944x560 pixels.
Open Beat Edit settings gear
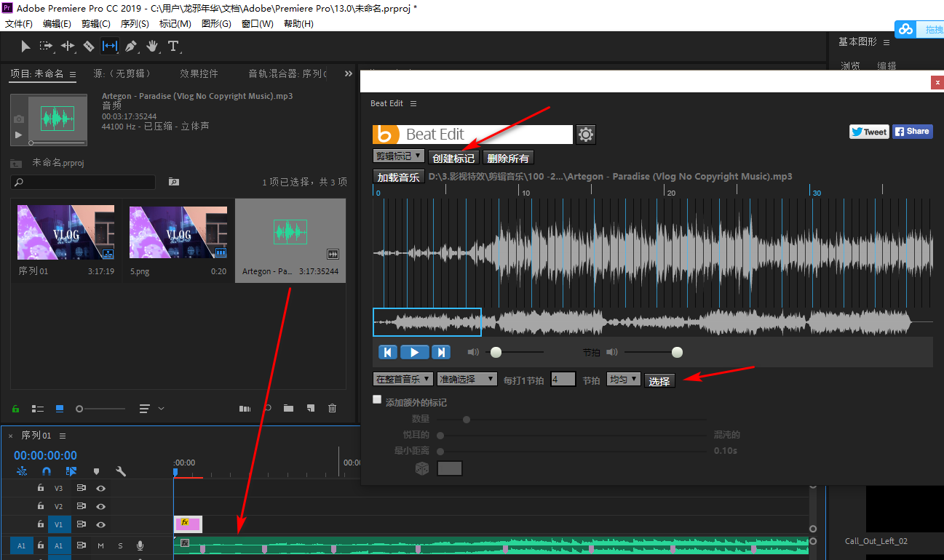[x=586, y=135]
